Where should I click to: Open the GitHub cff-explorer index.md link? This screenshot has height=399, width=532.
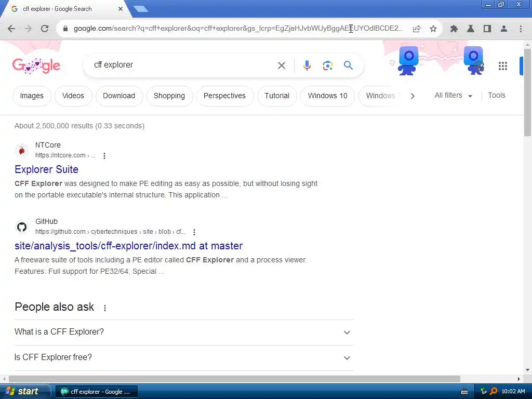[x=129, y=246]
